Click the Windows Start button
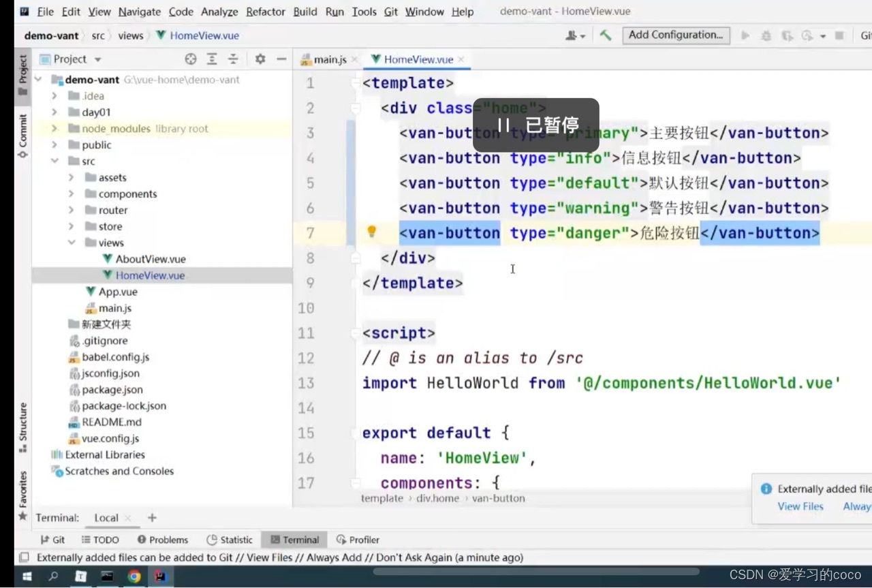The height and width of the screenshot is (588, 872). pos(27,576)
